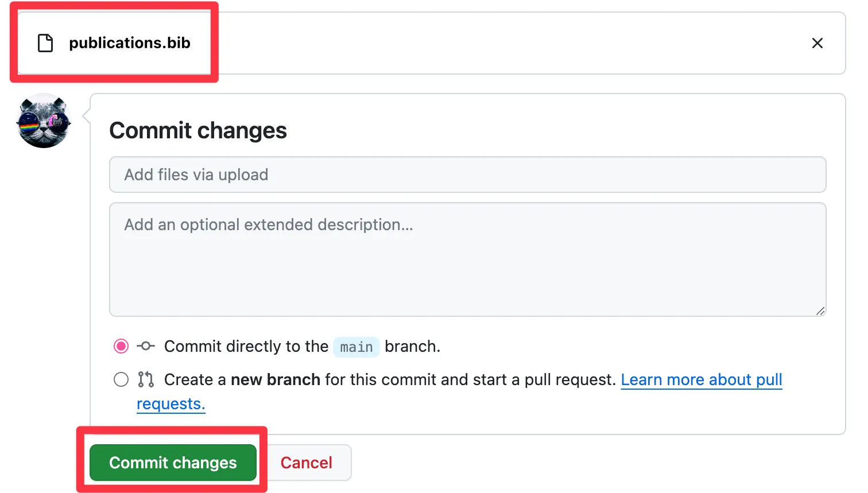Click the textarea resize handle at its corner

click(x=821, y=312)
